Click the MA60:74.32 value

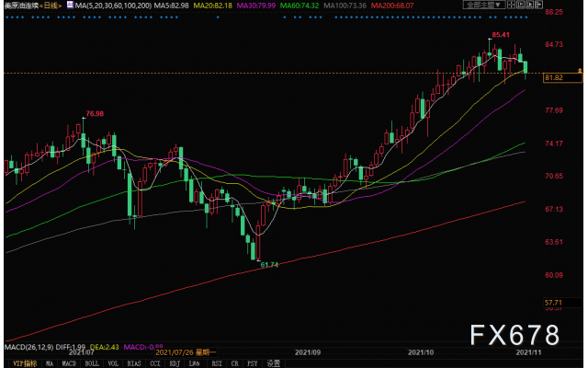(300, 6)
